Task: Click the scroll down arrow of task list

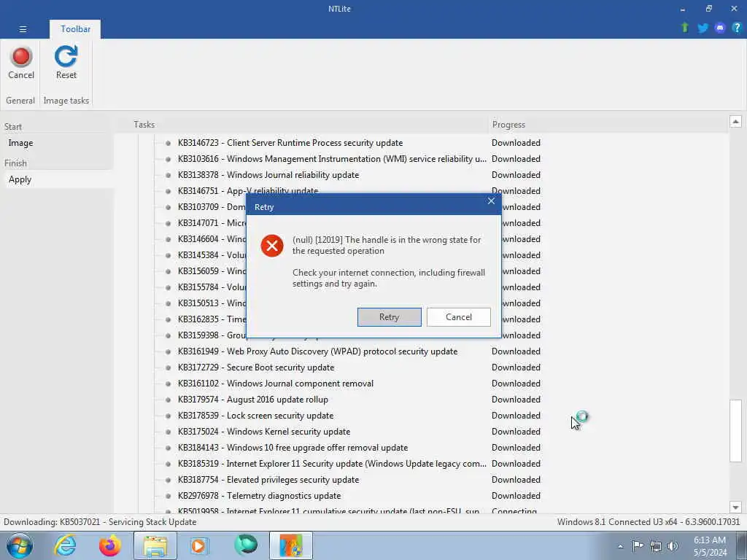Action: click(735, 507)
